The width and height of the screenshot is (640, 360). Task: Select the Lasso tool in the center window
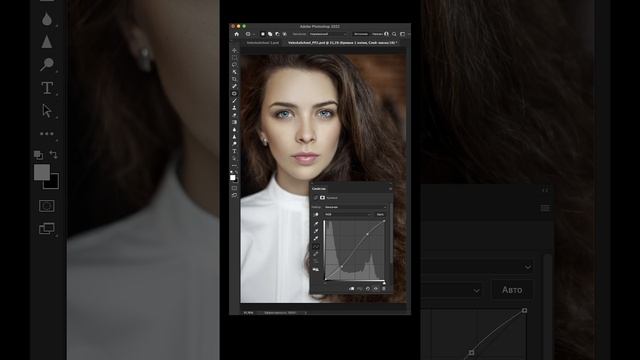point(234,64)
